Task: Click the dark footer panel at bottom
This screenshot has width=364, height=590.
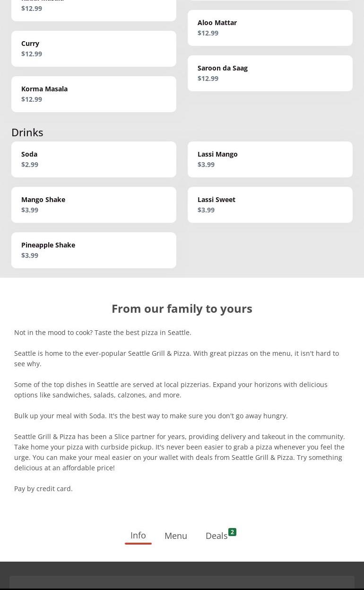Action: point(182,582)
